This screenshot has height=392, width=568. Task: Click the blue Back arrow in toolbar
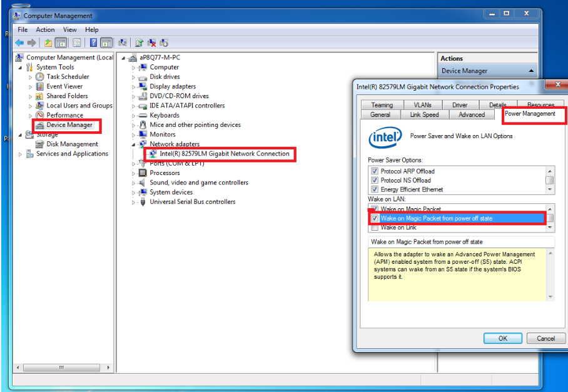click(19, 43)
